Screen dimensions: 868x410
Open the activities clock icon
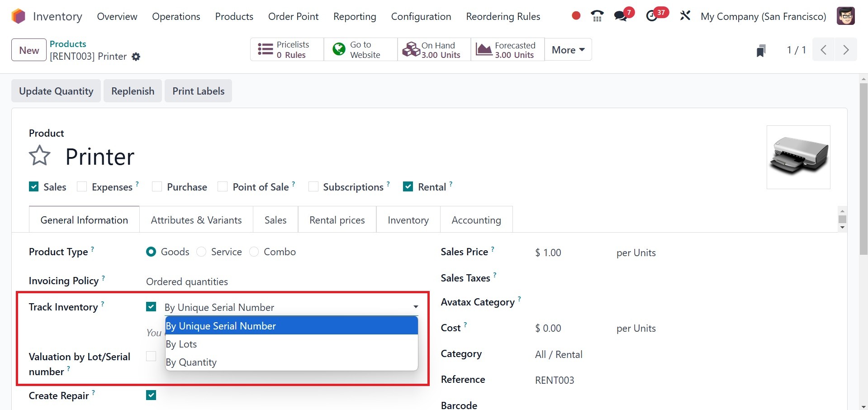tap(652, 16)
